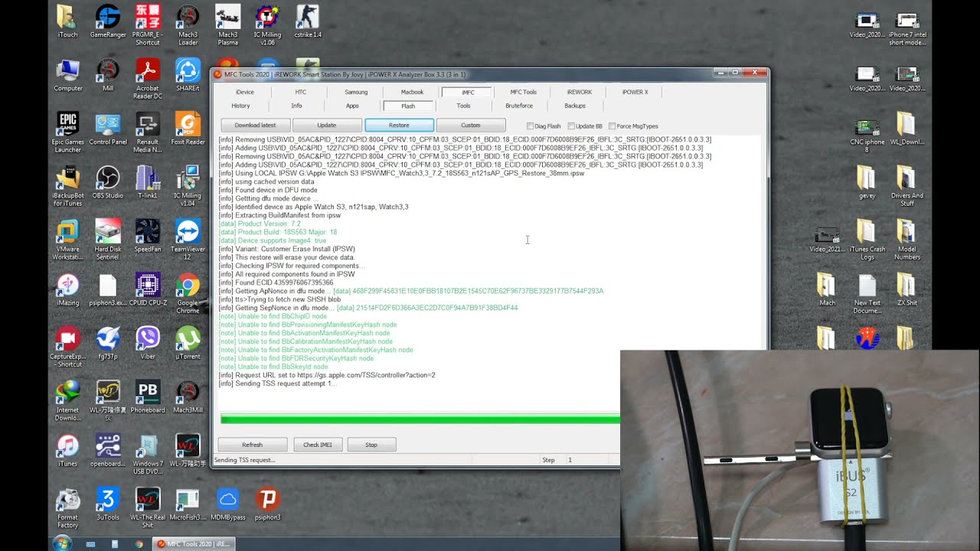Open Acrobat Reader DC icon

point(148,80)
